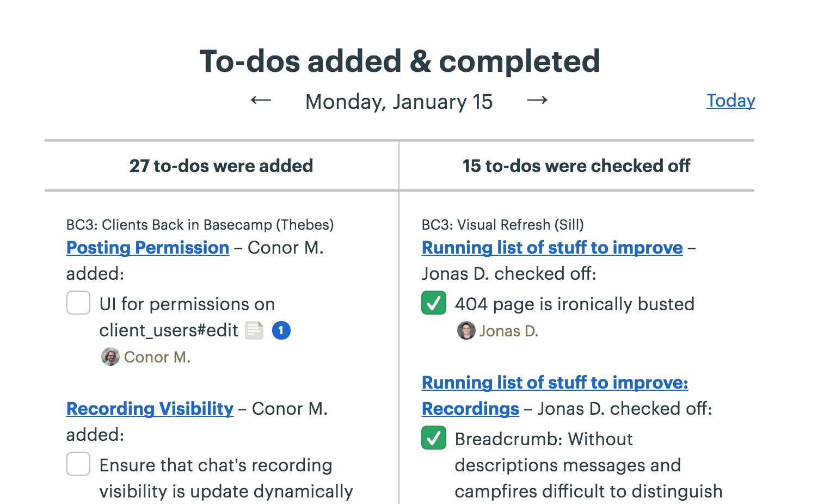Check off UI for permissions to-do
Viewport: 824px width, 504px height.
click(78, 303)
